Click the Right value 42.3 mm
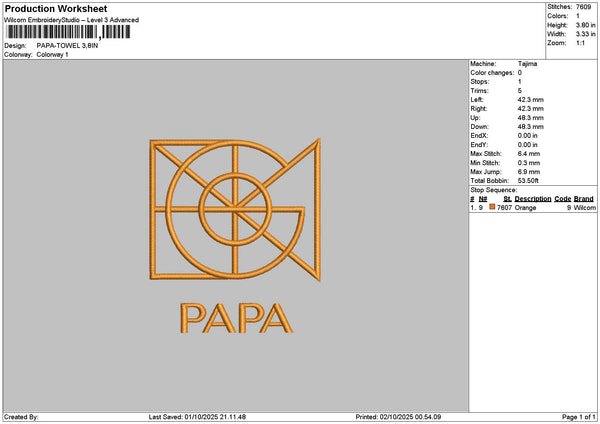Viewport: 600px width, 424px height. (x=530, y=109)
